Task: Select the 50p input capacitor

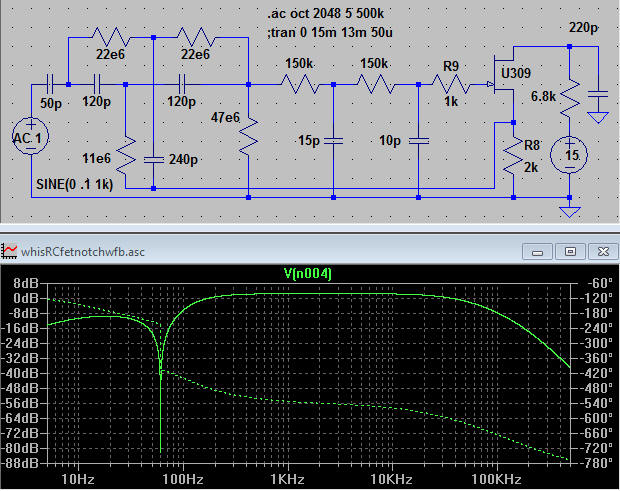Action: coord(50,85)
